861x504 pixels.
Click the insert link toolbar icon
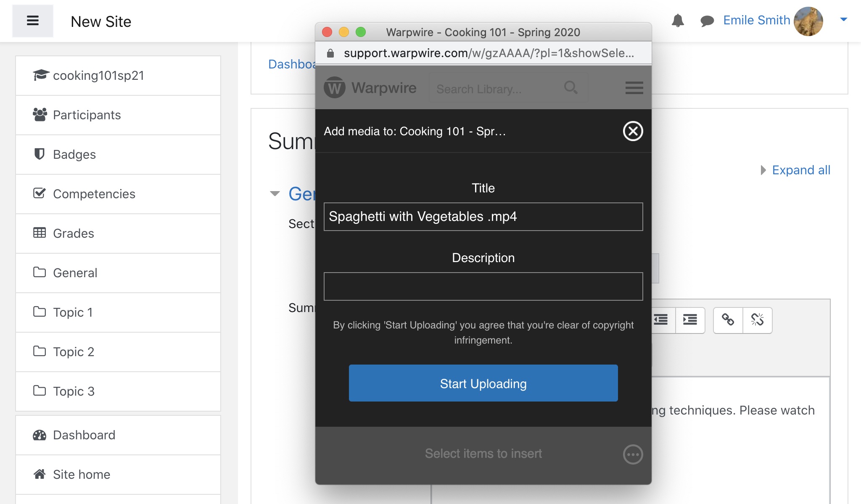coord(728,320)
